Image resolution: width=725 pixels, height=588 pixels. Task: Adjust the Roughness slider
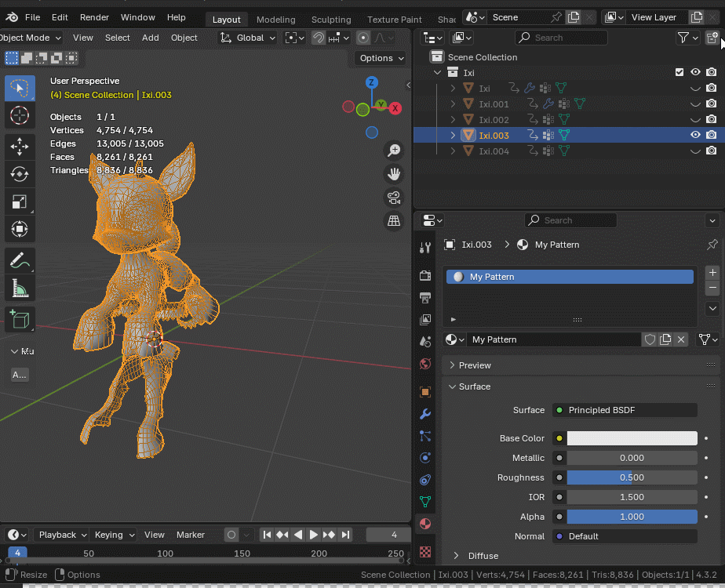coord(632,477)
